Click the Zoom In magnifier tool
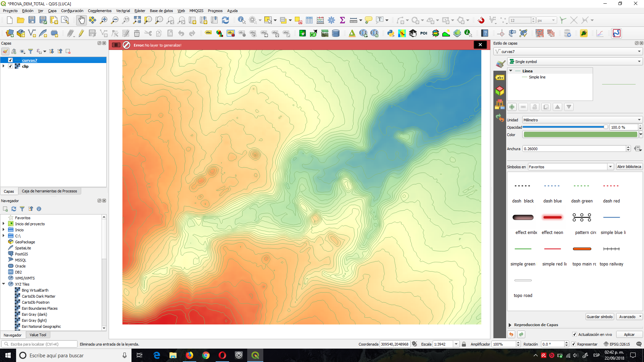The image size is (644, 362). pyautogui.click(x=104, y=20)
